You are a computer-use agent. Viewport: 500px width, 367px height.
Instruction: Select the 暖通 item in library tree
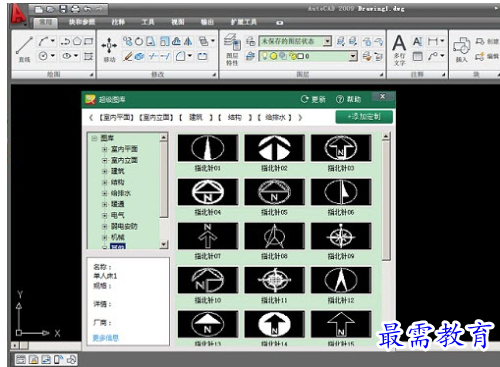pyautogui.click(x=118, y=204)
